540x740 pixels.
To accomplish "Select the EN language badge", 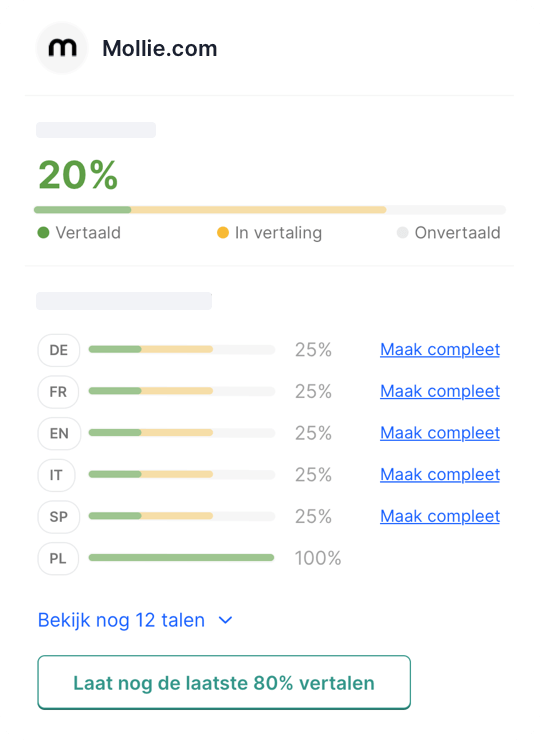I will [x=59, y=433].
